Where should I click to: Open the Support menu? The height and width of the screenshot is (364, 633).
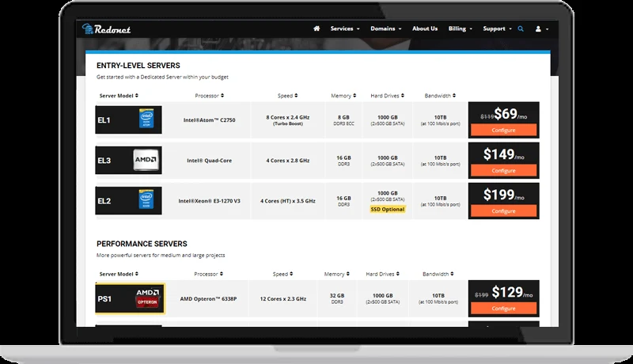tap(497, 28)
